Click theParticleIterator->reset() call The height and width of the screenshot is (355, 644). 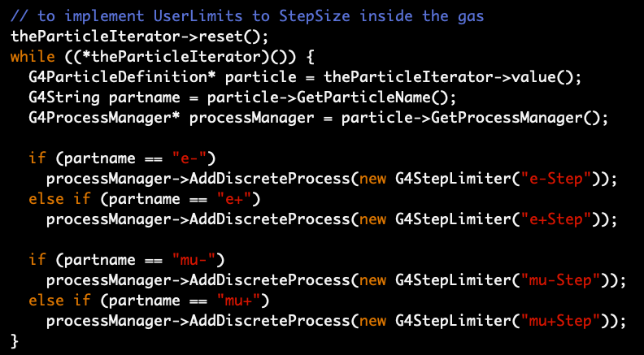tap(139, 37)
